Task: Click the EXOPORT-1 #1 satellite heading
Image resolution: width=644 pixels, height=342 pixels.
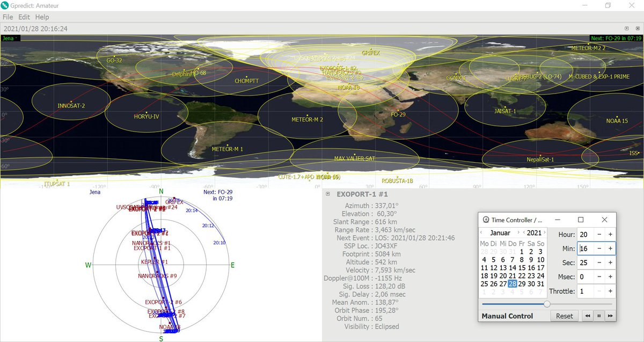Action: 362,194
